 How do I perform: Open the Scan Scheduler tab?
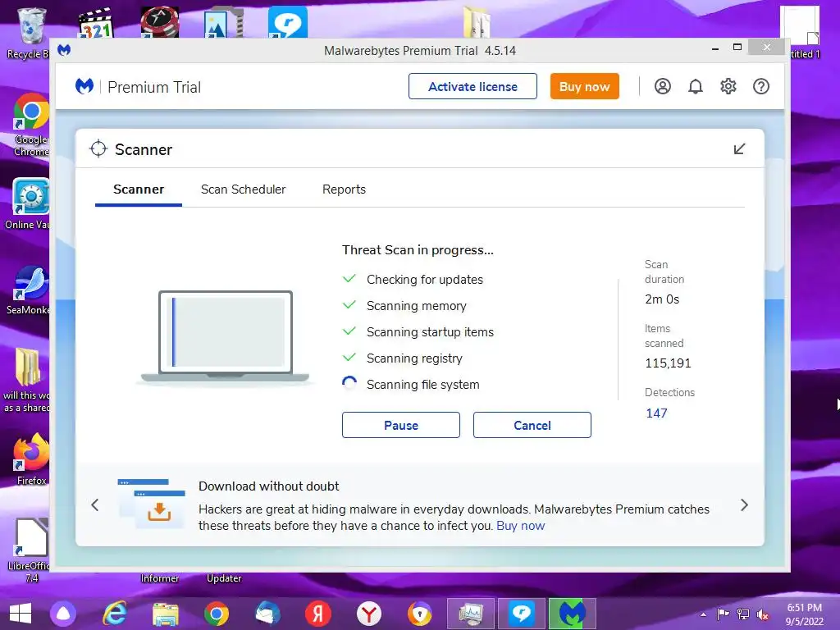(243, 189)
